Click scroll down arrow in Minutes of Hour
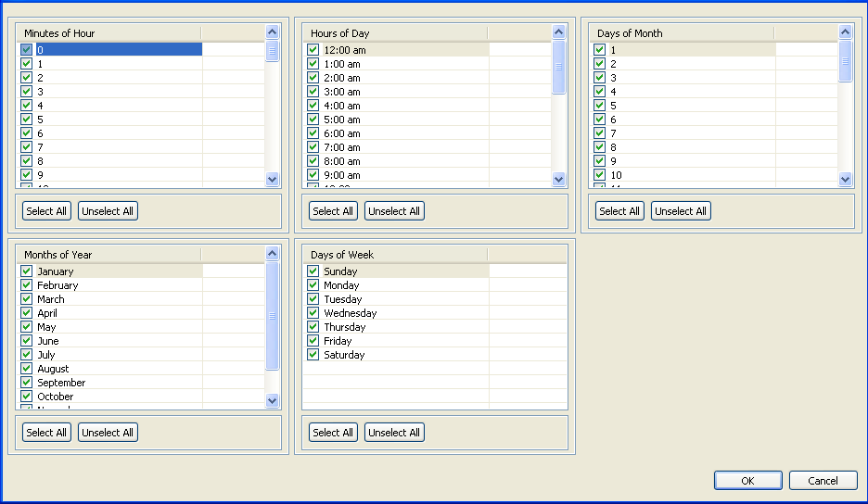This screenshot has height=504, width=868. (x=272, y=179)
